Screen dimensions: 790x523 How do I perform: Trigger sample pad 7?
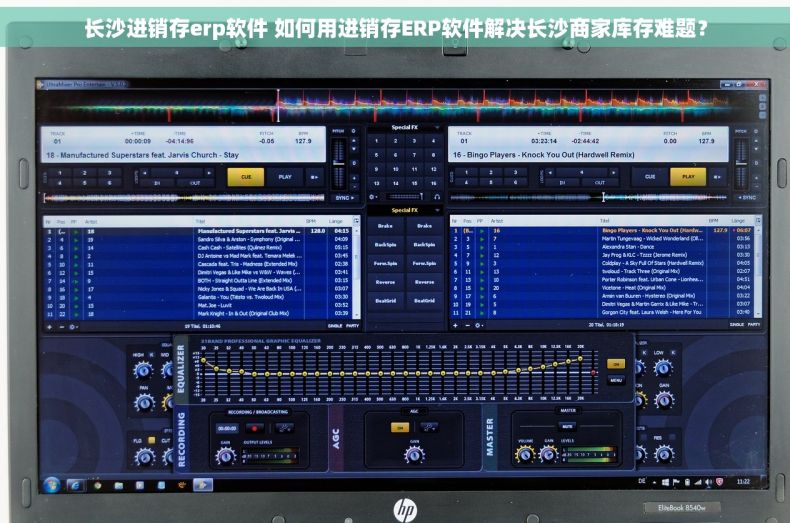pyautogui.click(x=414, y=155)
